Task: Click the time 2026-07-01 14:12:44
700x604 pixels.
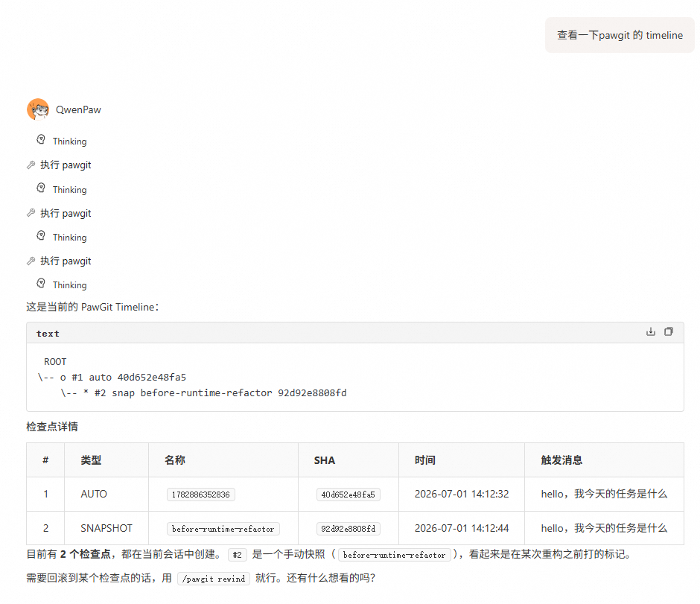Action: [462, 529]
